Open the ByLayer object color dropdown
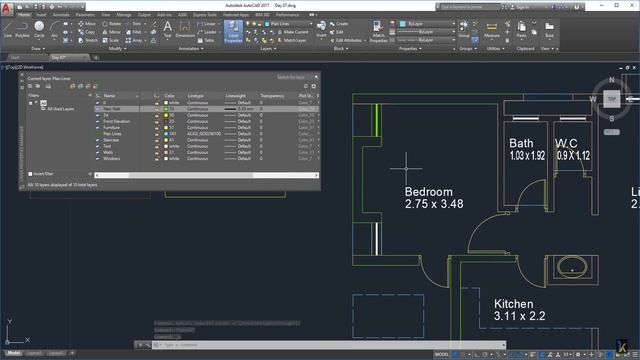Image resolution: width=640 pixels, height=360 pixels. click(x=427, y=24)
